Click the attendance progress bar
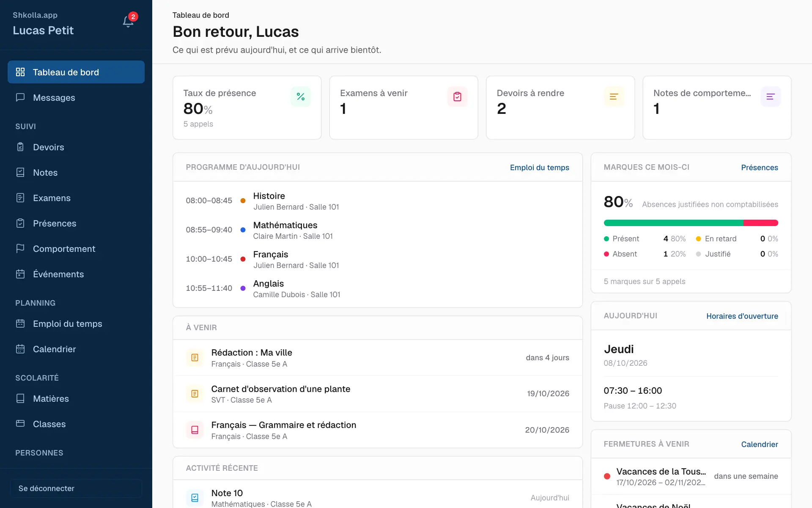Viewport: 812px width, 508px height. [x=691, y=223]
